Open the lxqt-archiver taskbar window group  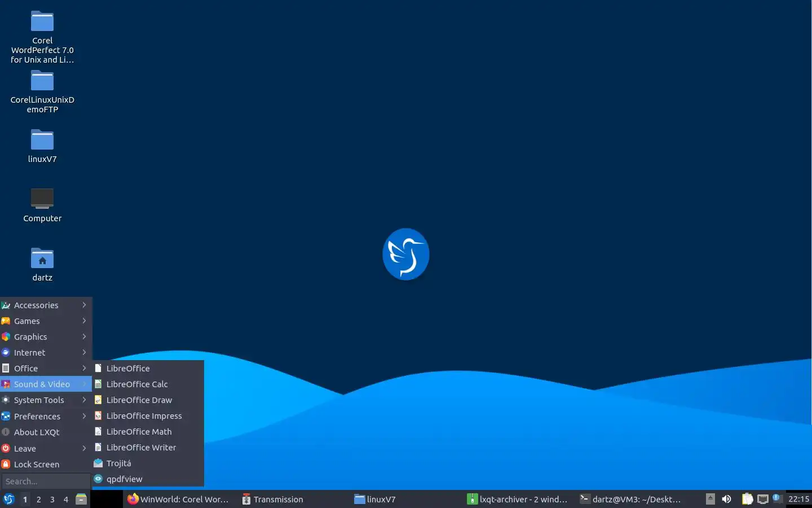click(x=520, y=499)
